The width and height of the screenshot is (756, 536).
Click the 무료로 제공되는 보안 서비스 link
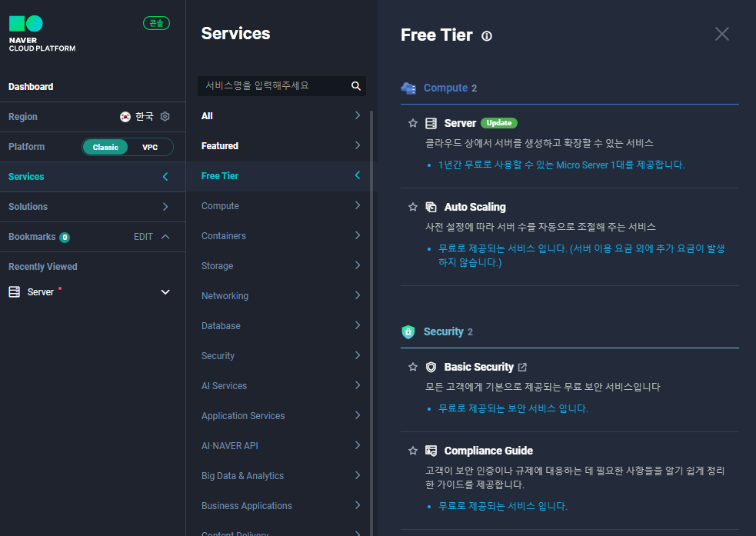click(x=513, y=408)
